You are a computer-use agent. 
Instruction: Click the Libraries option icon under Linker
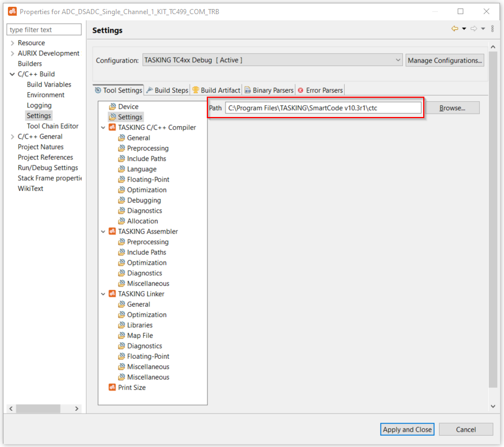(x=121, y=325)
